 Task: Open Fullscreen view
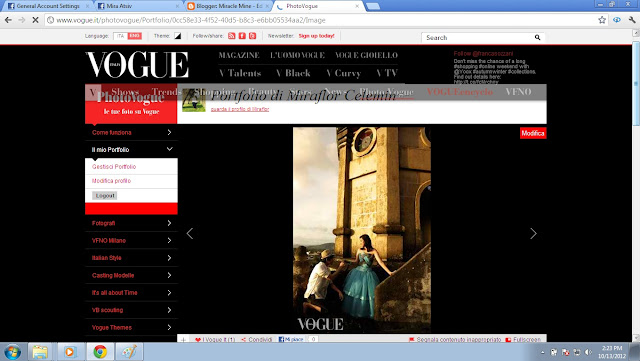tap(523, 339)
